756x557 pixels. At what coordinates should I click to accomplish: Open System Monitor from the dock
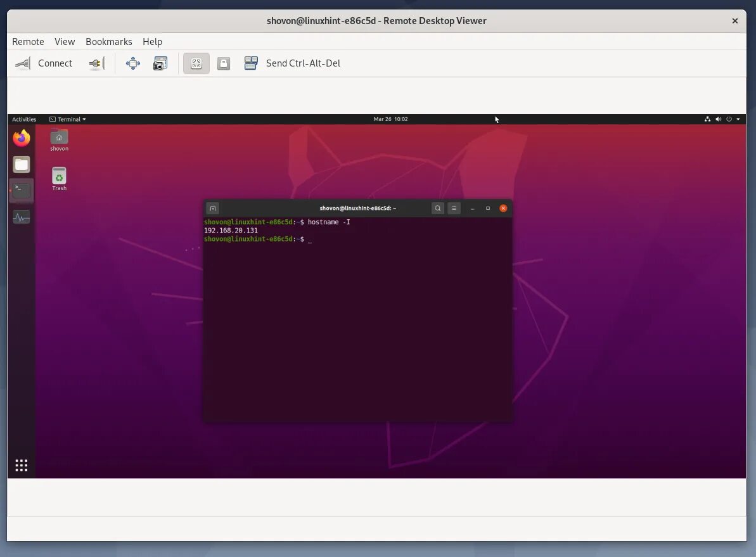coord(21,217)
